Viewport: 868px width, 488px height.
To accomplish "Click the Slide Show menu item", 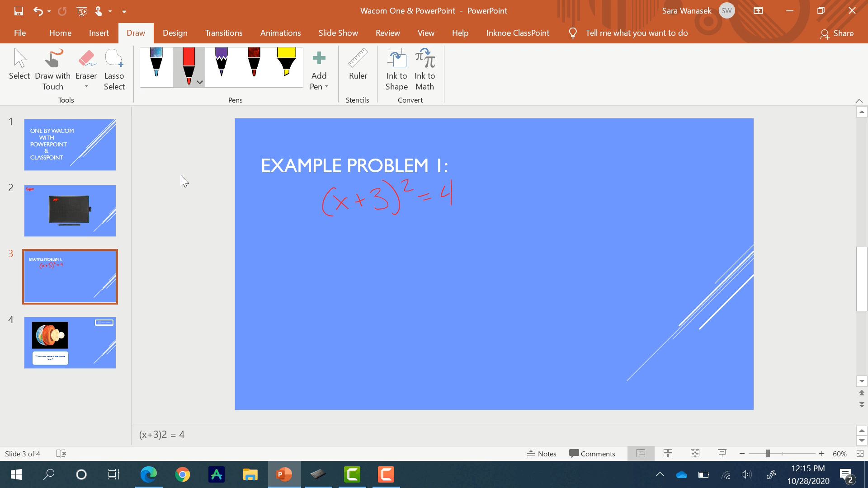I will tap(338, 33).
